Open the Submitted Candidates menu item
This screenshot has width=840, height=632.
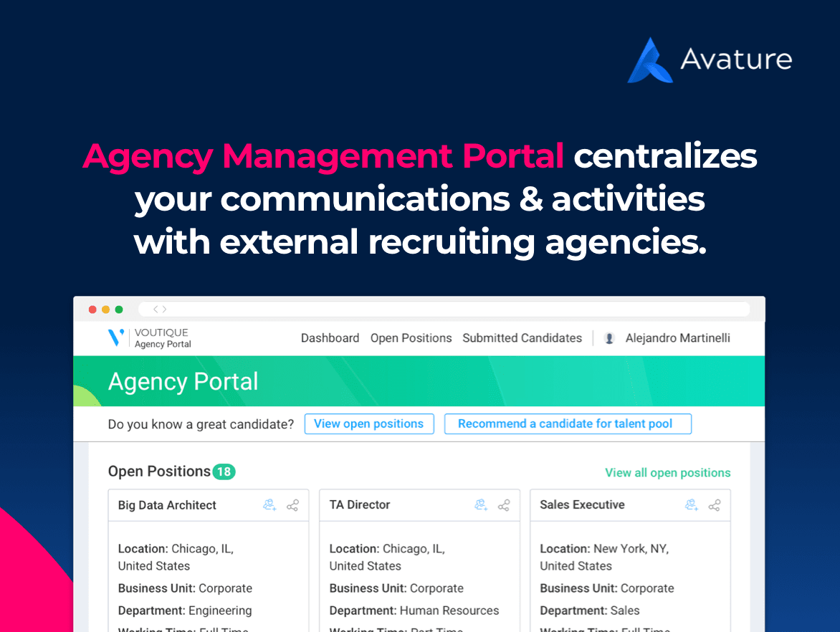(x=522, y=338)
